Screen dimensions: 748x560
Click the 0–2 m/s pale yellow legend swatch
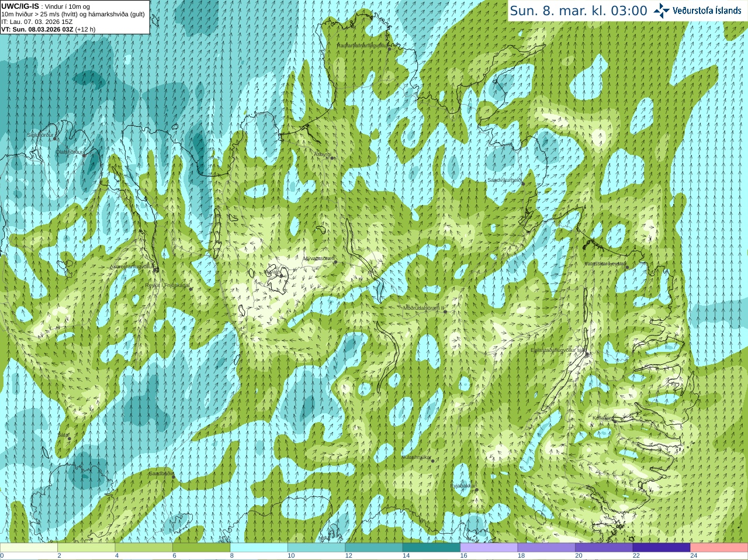[29, 548]
